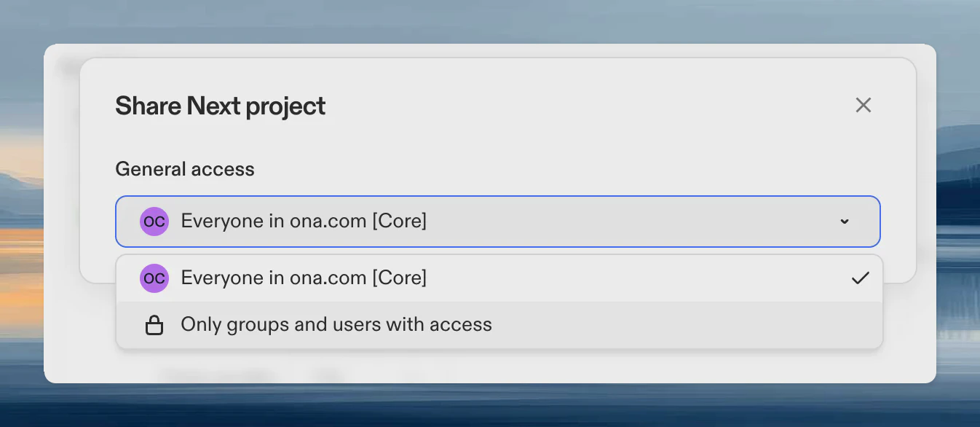This screenshot has height=427, width=980.
Task: Click the checkmark indicating current selection
Action: pyautogui.click(x=861, y=278)
